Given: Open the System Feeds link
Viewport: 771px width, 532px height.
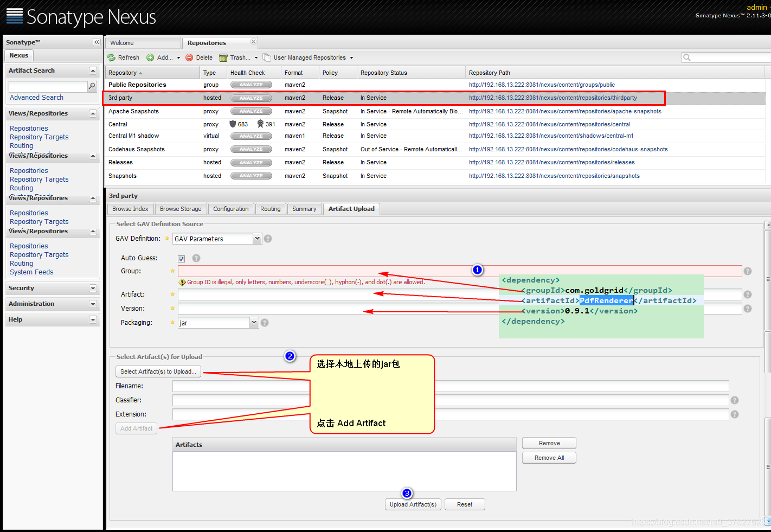Looking at the screenshot, I should click(x=31, y=272).
